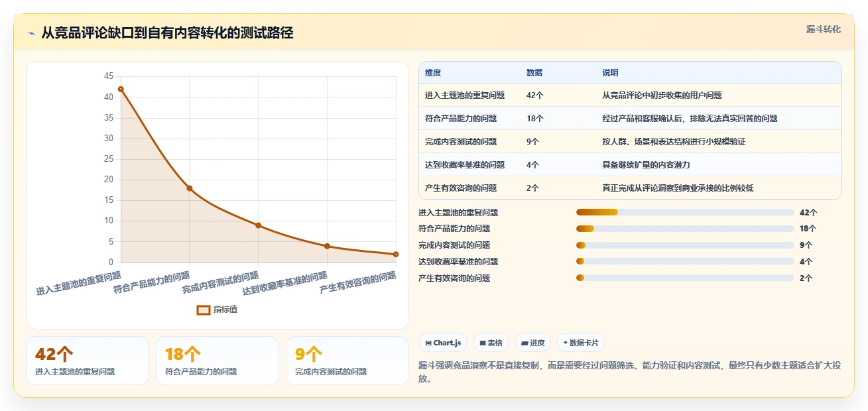Image resolution: width=868 pixels, height=411 pixels.
Task: Click the progress bar for 达到收藏率基准的问题
Action: pyautogui.click(x=685, y=262)
